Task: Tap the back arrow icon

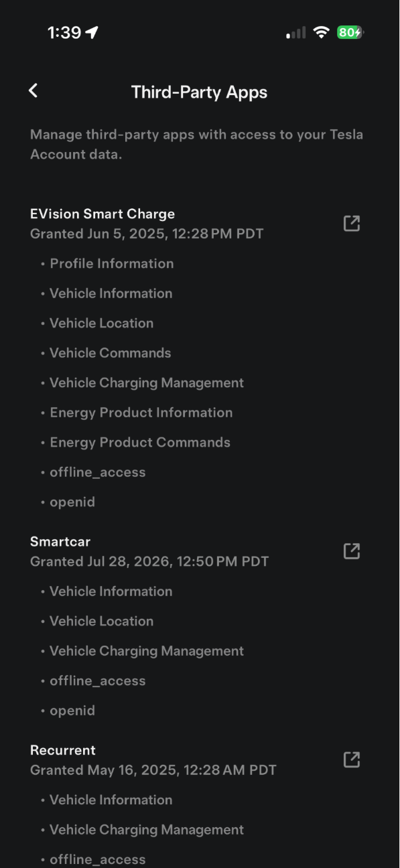Action: [x=33, y=90]
